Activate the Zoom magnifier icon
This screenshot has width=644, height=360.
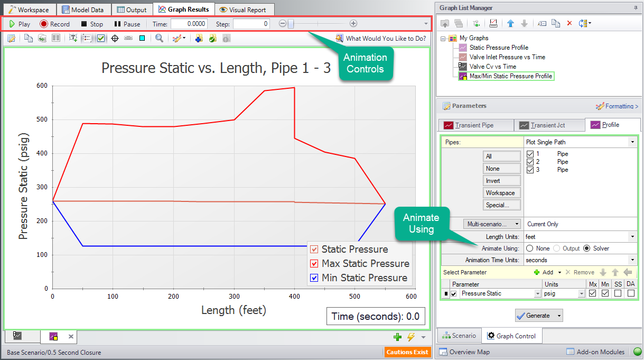[x=160, y=38]
